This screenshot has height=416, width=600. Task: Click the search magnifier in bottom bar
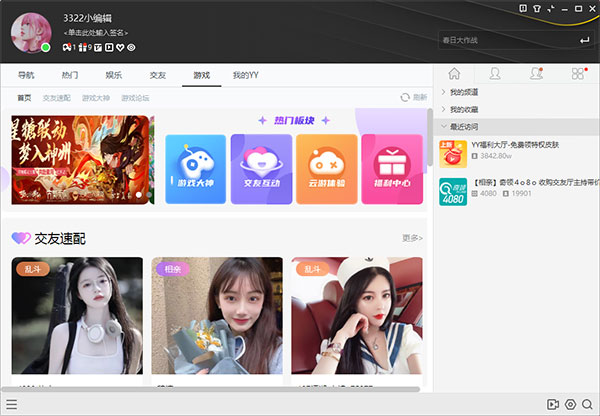[587, 404]
